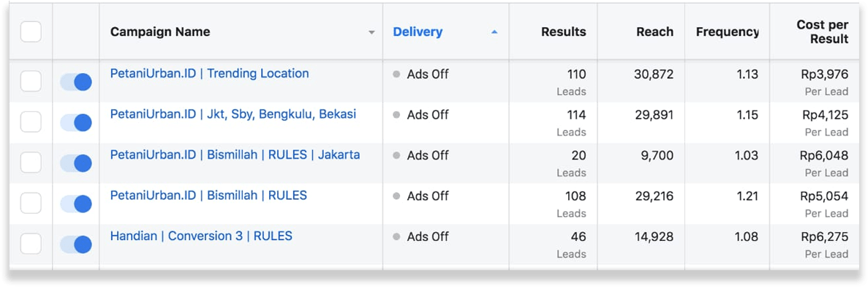
Task: Click the Delivery column sort arrow
Action: coord(494,32)
